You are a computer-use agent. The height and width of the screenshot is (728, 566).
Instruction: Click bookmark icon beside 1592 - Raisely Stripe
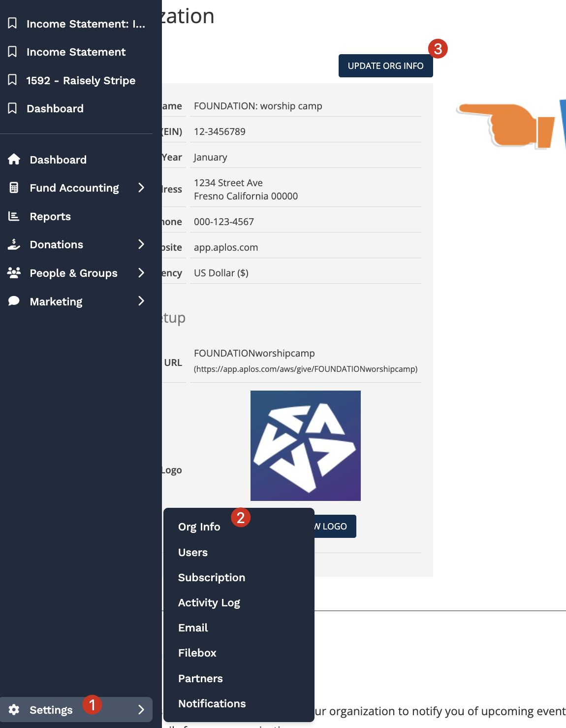pos(13,80)
